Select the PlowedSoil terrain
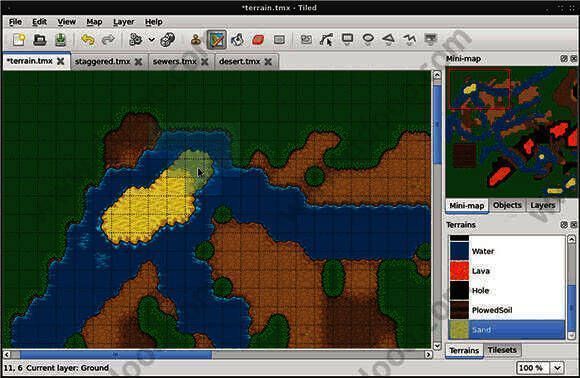580x378 pixels. click(x=507, y=310)
